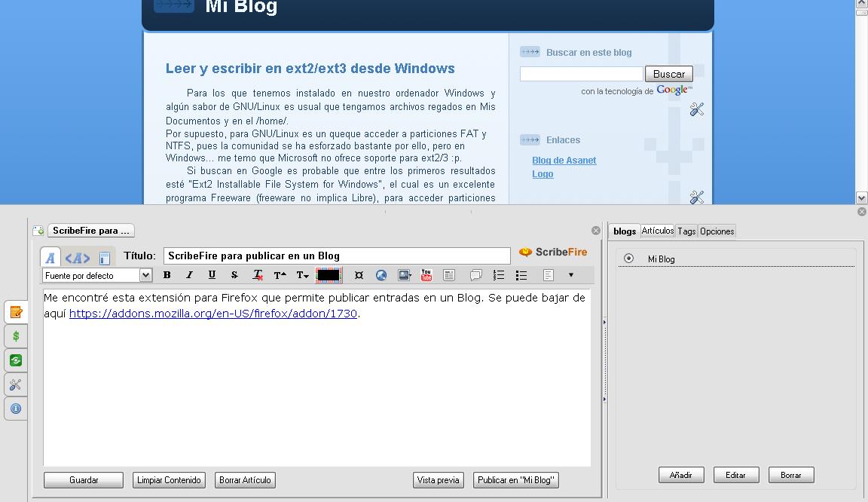Viewport: 868px width, 502px height.
Task: Switch to rich text editing tab
Action: coord(50,258)
